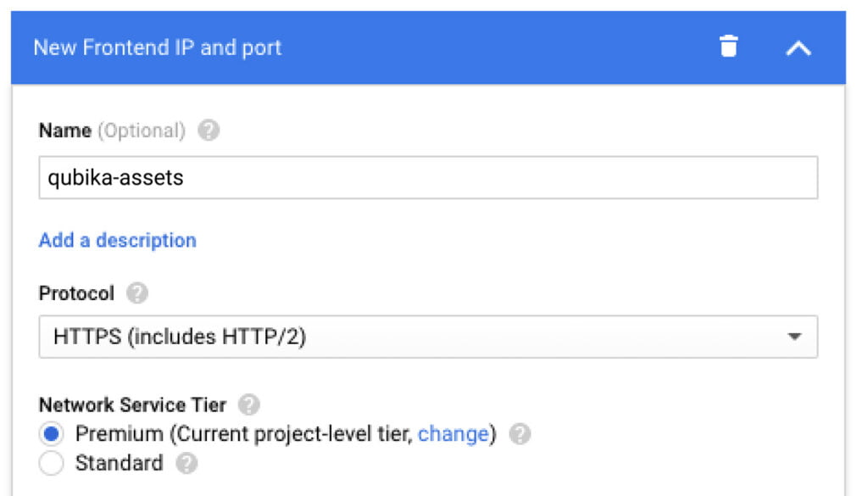The image size is (868, 496).
Task: Click inside the qubika-assets name field
Action: [x=339, y=177]
